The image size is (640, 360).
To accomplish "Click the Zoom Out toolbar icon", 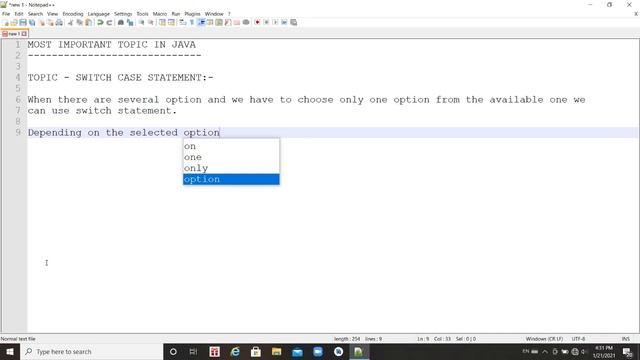I will 151,22.
